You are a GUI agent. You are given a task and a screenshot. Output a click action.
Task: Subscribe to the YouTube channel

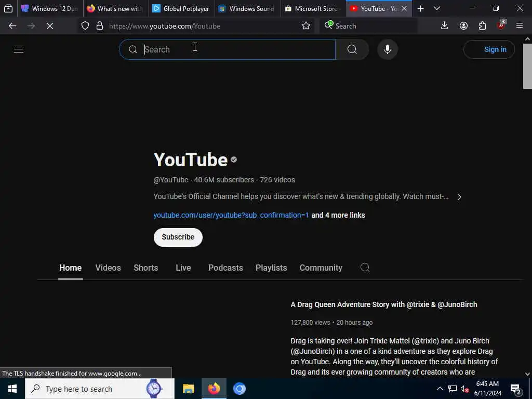[178, 237]
